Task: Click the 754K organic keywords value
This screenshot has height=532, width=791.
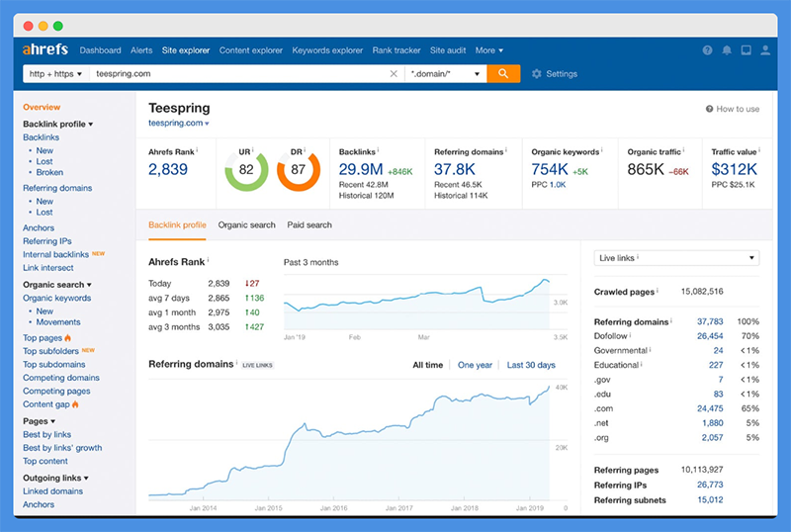Action: tap(550, 169)
